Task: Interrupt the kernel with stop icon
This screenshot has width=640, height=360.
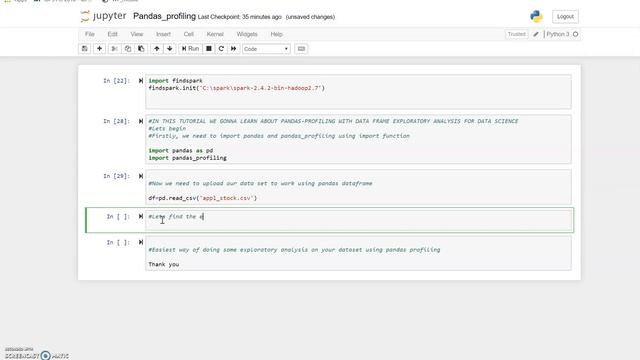Action: coord(209,49)
